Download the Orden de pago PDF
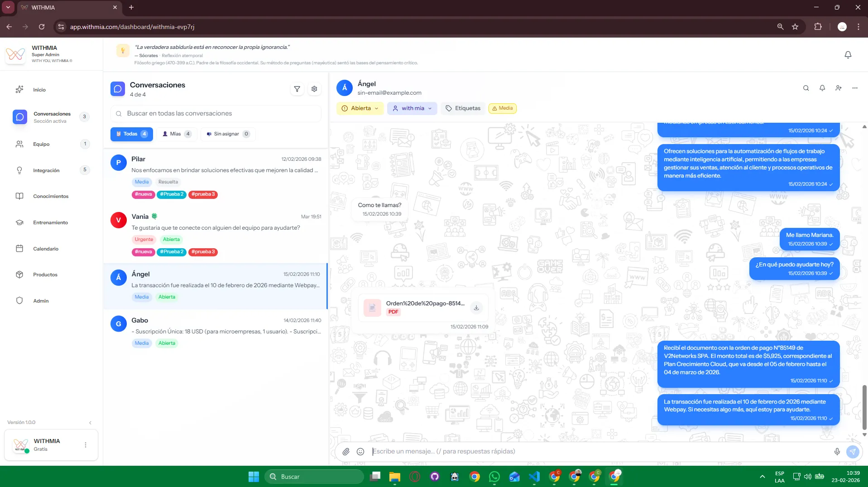 coord(476,308)
